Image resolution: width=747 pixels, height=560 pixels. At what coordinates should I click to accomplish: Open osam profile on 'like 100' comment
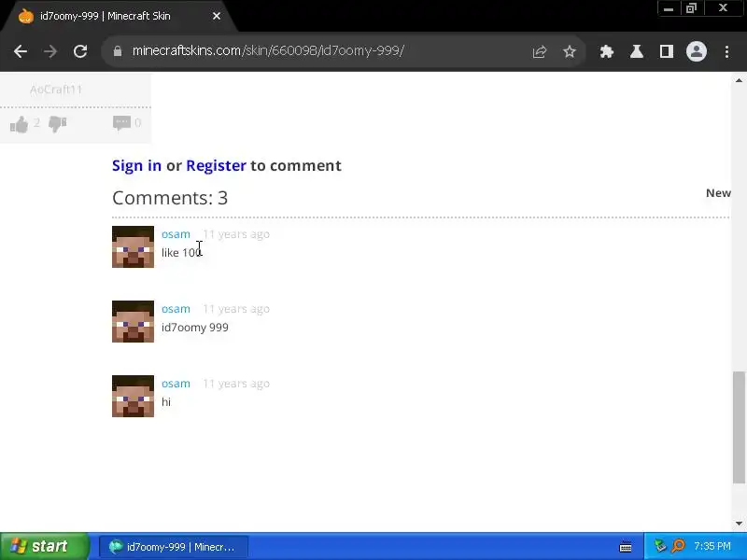176,234
